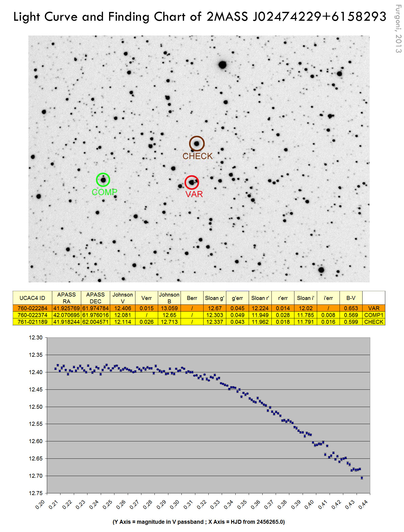Screen dimensions: 404x532
Task: Click DEC value "61.976016"
Action: (x=95, y=315)
